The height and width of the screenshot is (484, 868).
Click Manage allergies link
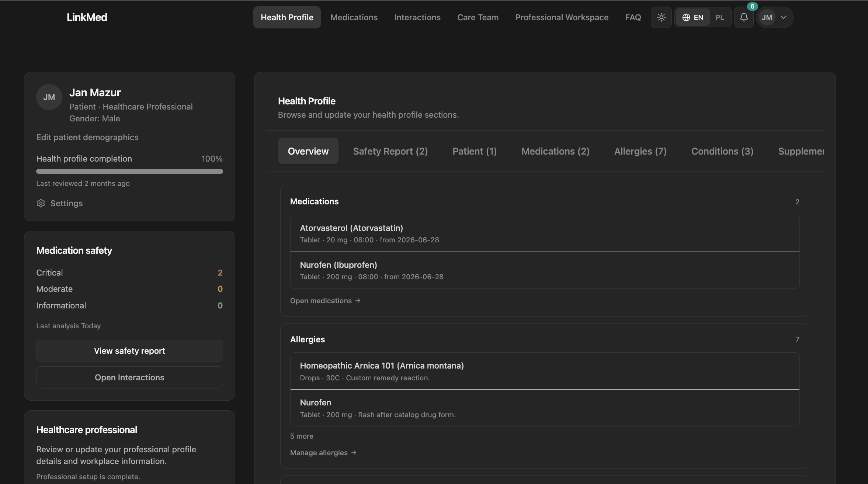323,453
